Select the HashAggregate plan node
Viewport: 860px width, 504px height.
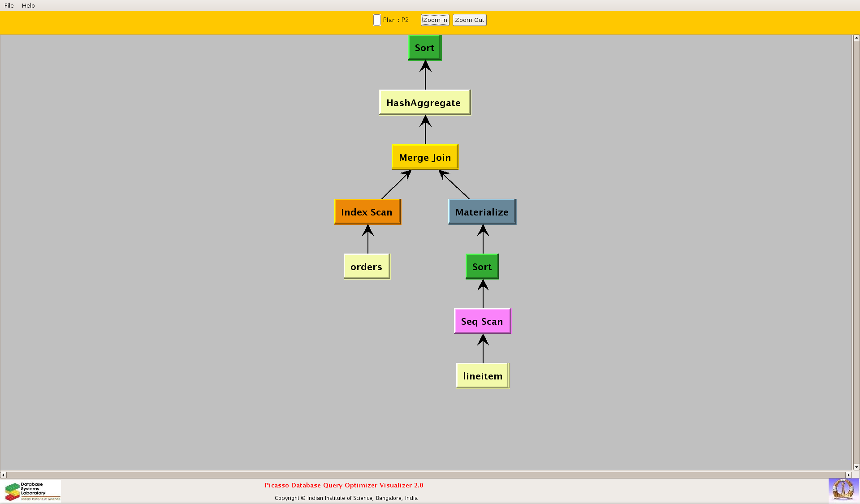[x=424, y=103]
